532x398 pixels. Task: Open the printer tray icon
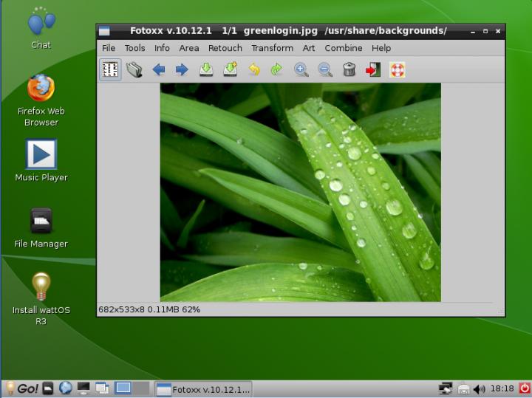tap(463, 389)
